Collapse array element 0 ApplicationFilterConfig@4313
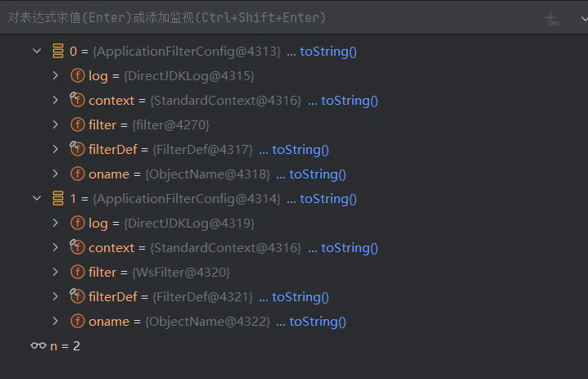Screen dimensions: 588x379 click(37, 51)
